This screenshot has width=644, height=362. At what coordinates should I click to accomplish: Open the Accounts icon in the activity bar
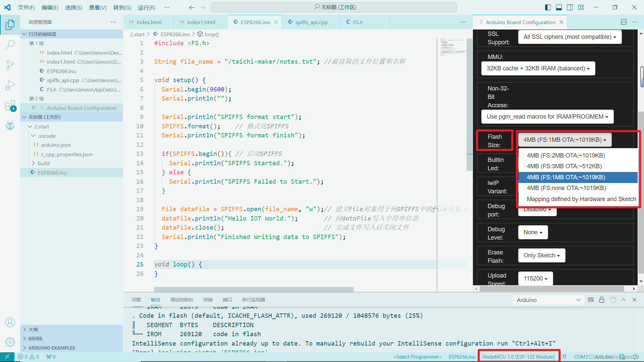(x=10, y=322)
